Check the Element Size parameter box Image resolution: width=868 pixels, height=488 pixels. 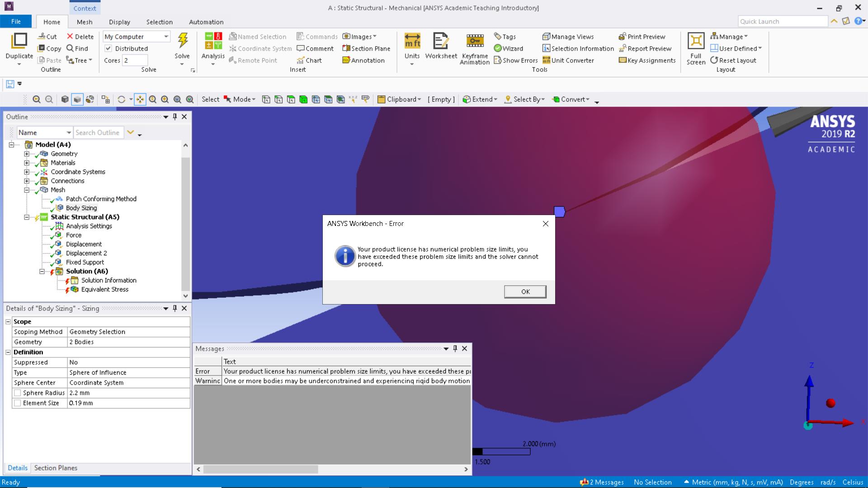click(18, 403)
